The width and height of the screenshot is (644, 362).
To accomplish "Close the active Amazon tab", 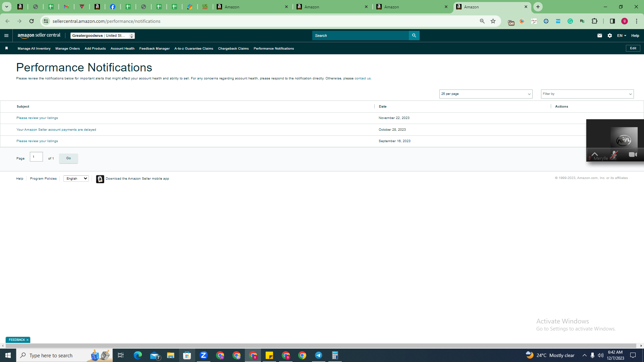I will pyautogui.click(x=526, y=7).
